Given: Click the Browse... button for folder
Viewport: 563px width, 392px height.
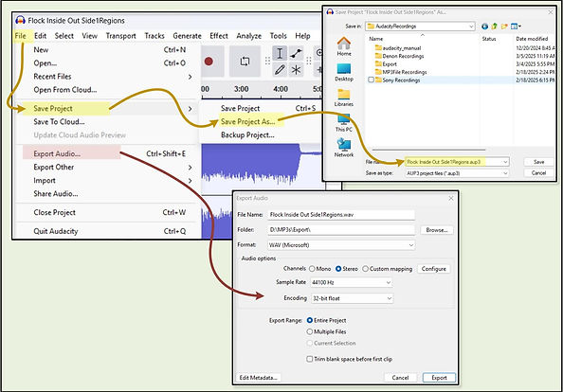Looking at the screenshot, I should click(x=437, y=230).
